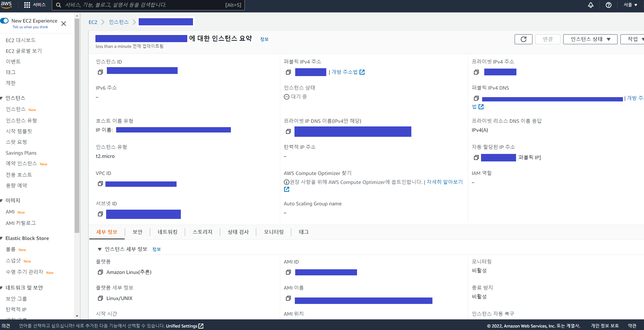Switch to the 모니터링 tab

[274, 232]
